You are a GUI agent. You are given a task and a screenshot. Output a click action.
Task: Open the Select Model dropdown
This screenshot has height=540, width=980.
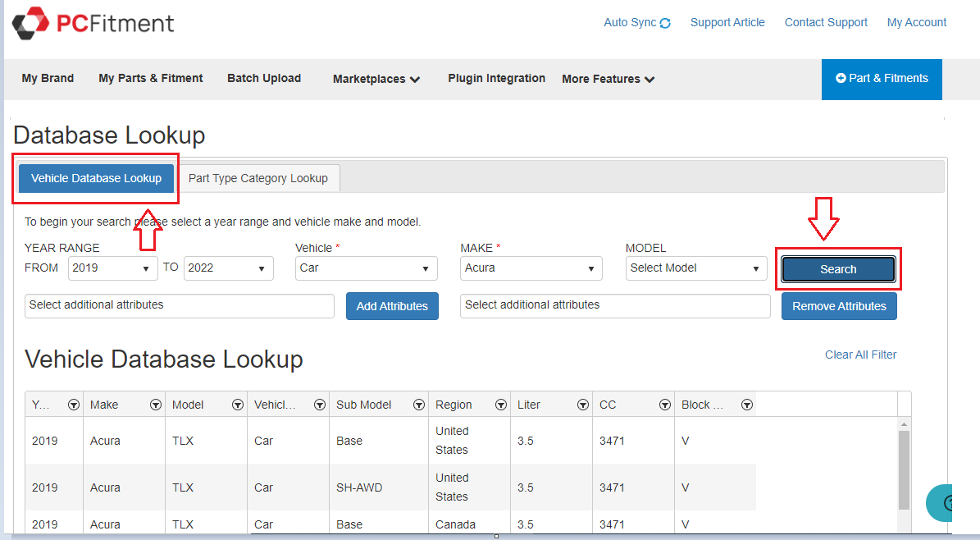click(695, 268)
